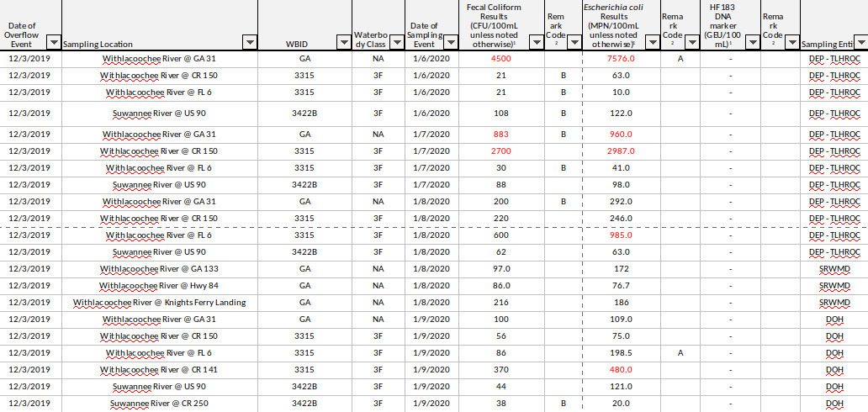Open the Escherichia coli Results filter dropdown

tap(653, 43)
